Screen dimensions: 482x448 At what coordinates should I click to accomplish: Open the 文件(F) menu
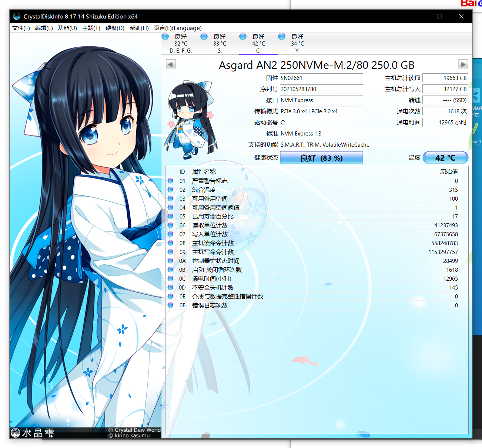coord(21,28)
